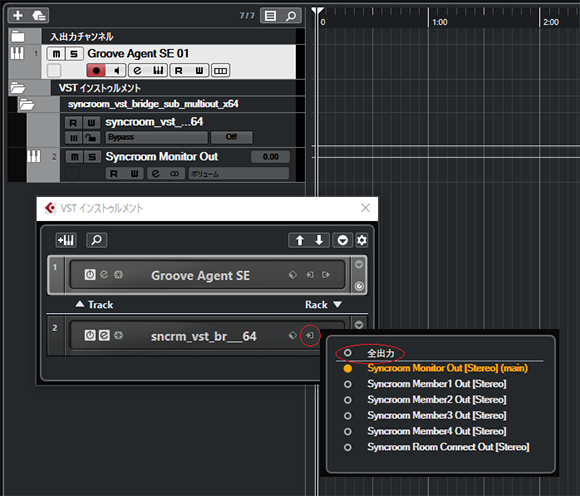Solo the Syncroom Monitor Out track

(x=92, y=157)
